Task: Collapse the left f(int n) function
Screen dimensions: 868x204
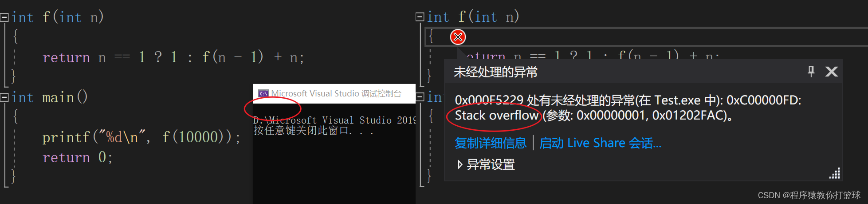Action: (x=4, y=17)
